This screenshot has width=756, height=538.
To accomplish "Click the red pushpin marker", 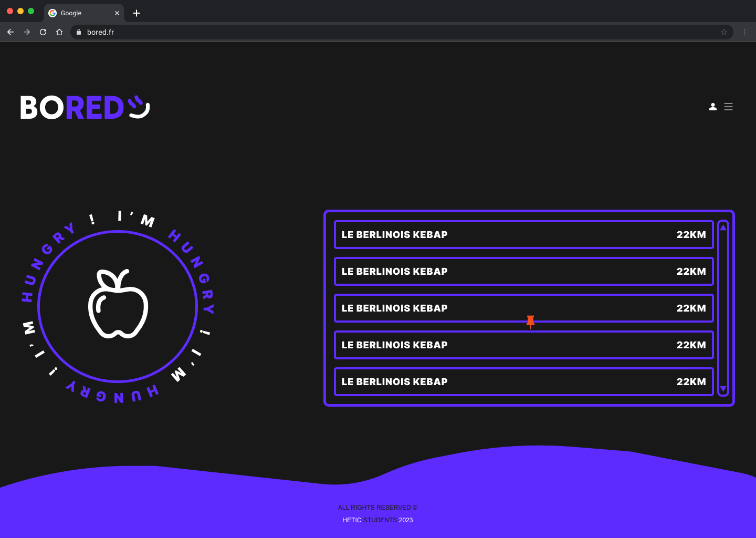I will pyautogui.click(x=531, y=322).
